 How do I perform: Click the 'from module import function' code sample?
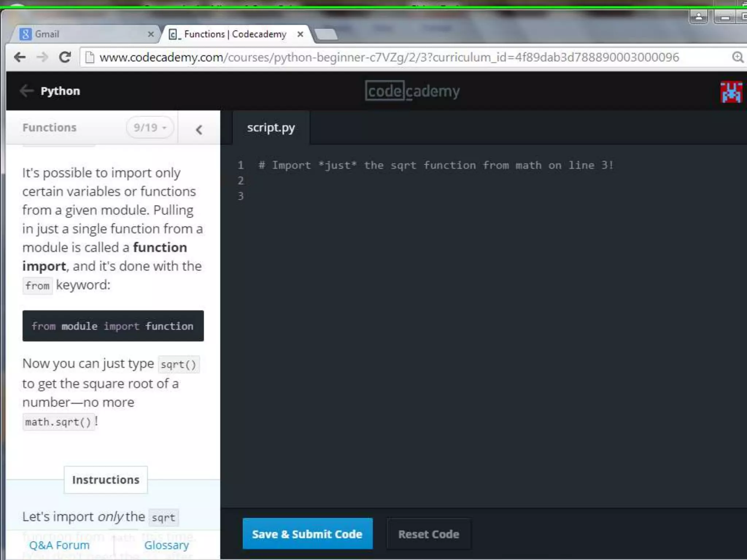click(x=113, y=326)
